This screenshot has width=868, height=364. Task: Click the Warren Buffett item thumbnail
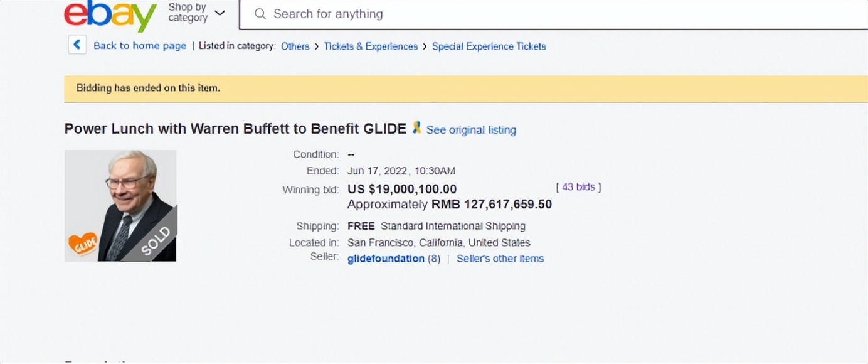coord(120,206)
